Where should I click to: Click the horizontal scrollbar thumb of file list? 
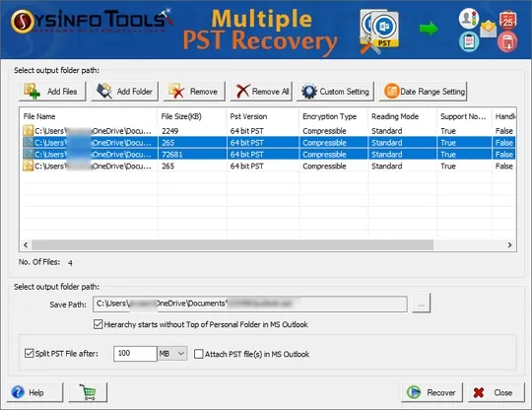(233, 244)
